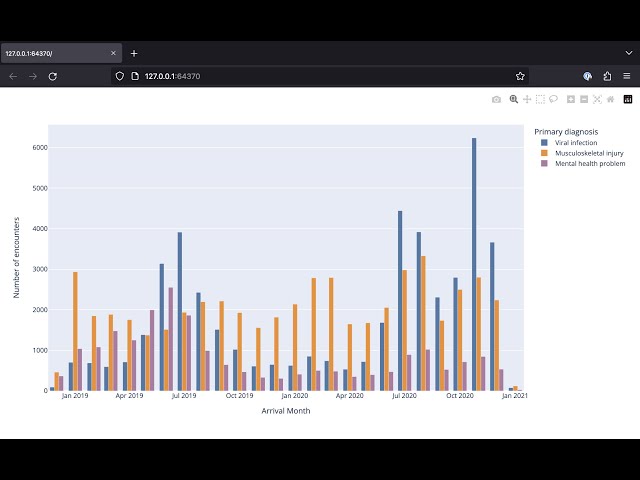Click the blue Viral infection legend swatch

544,142
